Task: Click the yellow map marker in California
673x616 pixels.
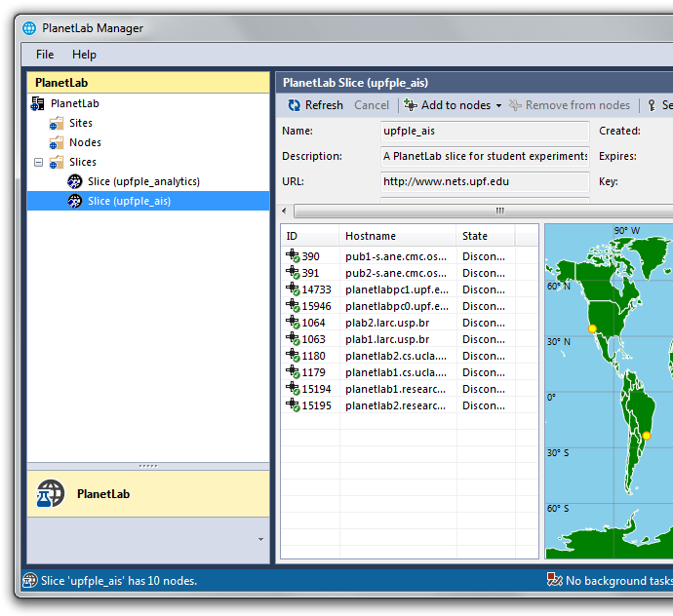Action: [592, 329]
